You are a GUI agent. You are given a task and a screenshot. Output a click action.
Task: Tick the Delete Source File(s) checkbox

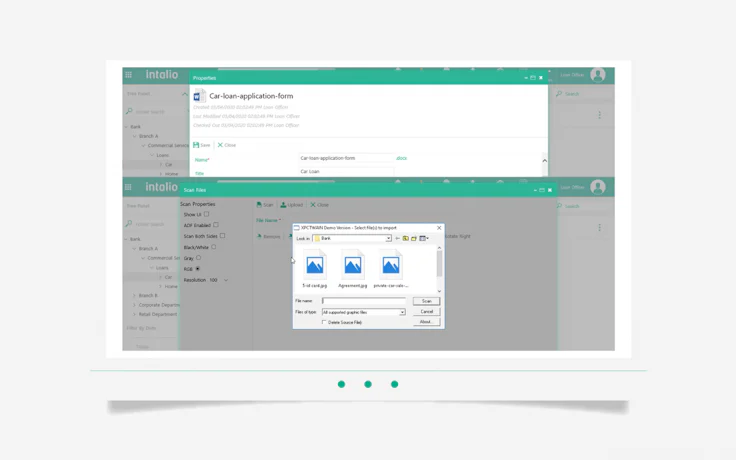click(324, 322)
